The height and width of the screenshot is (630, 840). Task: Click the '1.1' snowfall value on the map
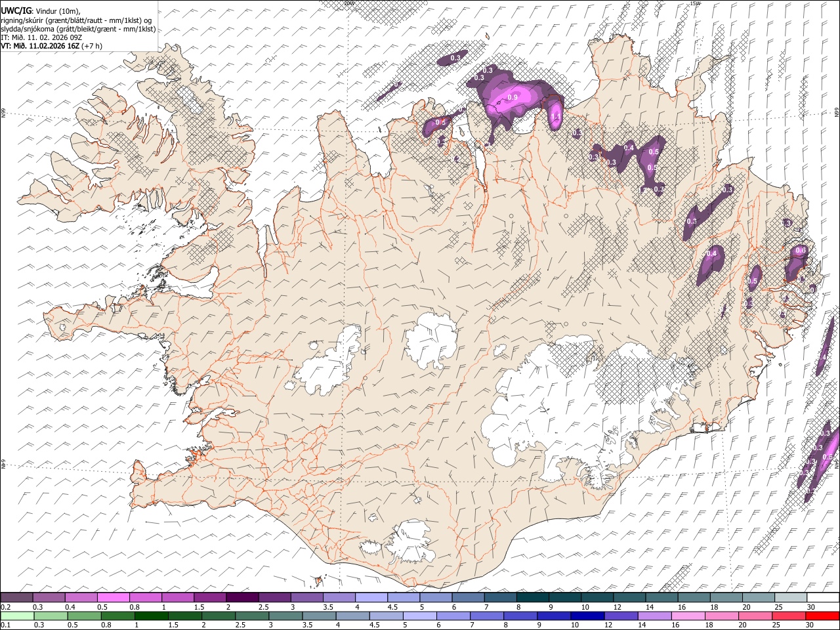(555, 117)
